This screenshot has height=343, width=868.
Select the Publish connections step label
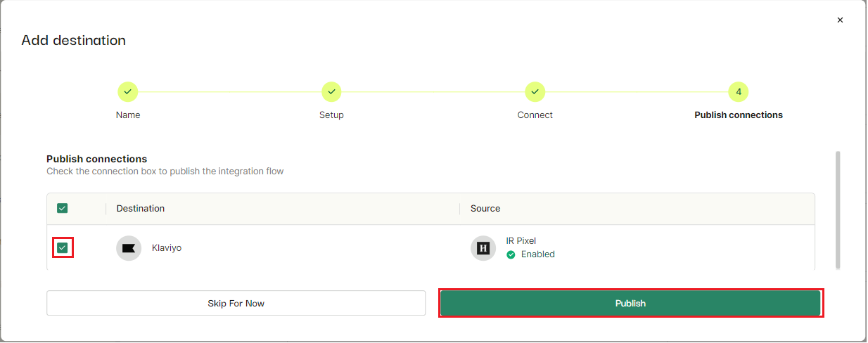click(739, 115)
